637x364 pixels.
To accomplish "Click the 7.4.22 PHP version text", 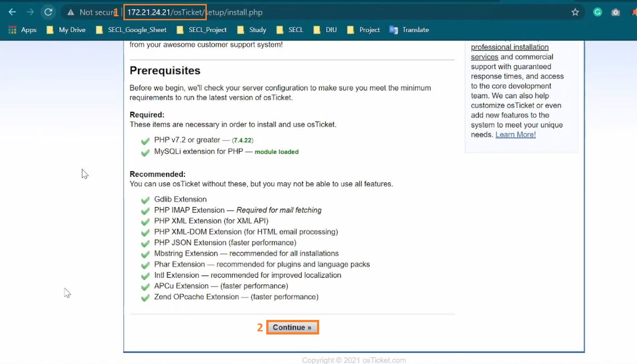I will pos(242,140).
